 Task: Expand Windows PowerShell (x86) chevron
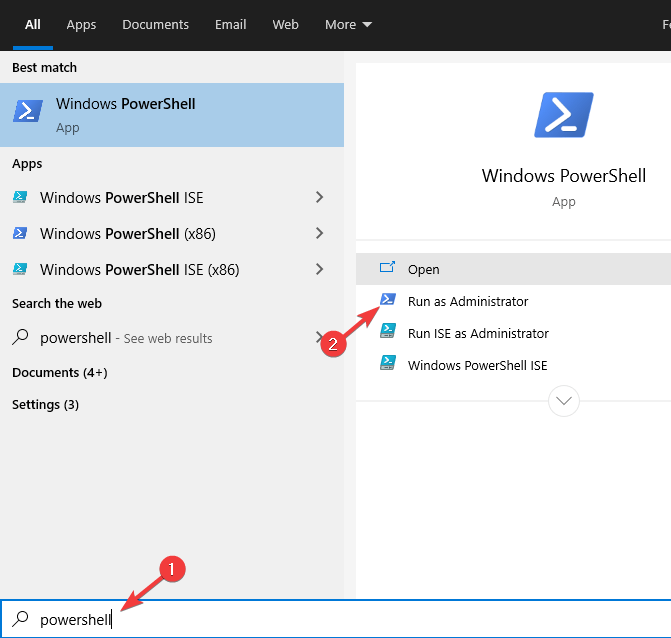[x=319, y=233]
